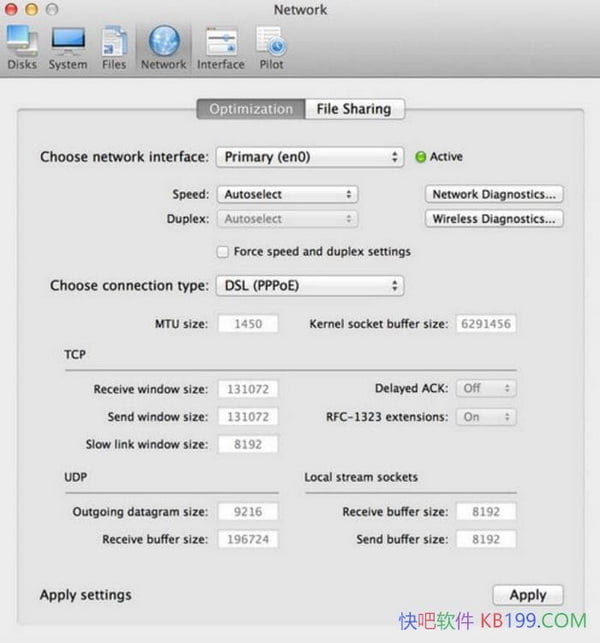
Task: Click the Network Diagnostics button
Action: [x=493, y=194]
